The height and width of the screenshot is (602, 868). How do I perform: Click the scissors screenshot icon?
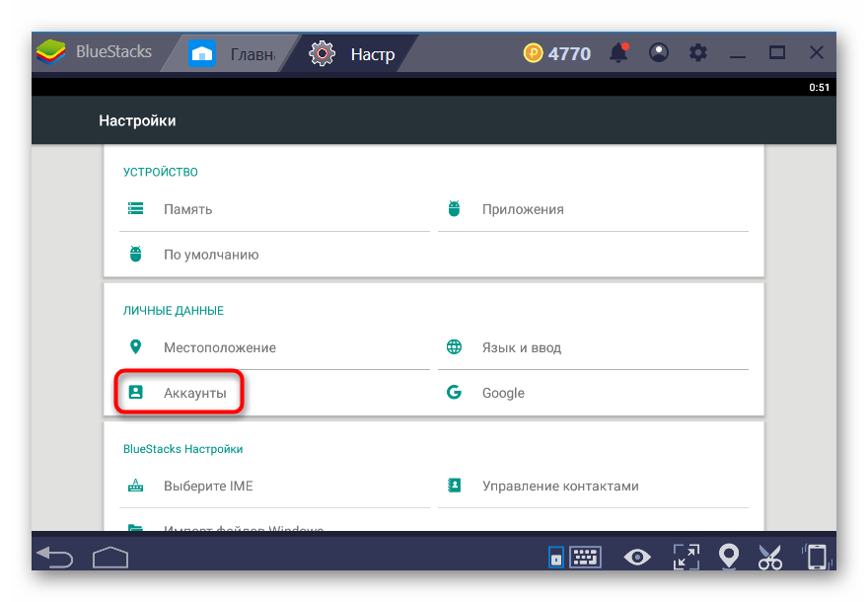pos(770,558)
